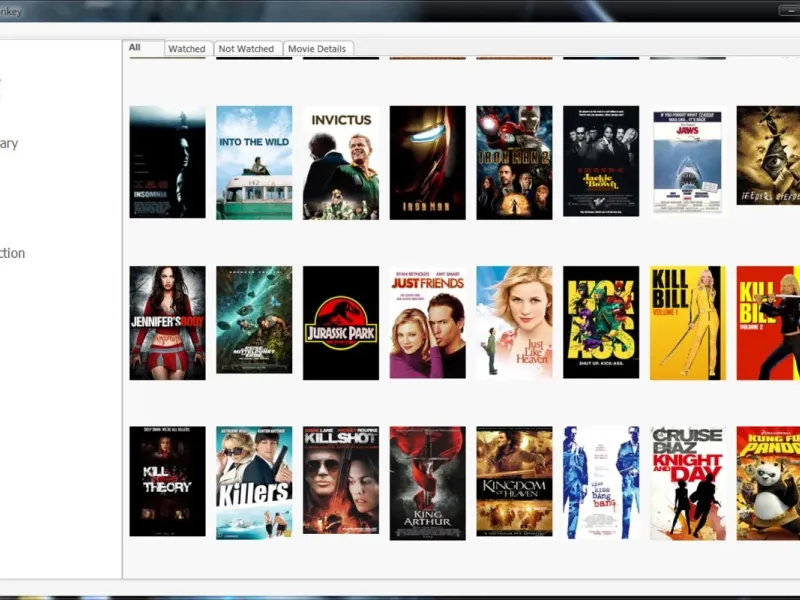
Task: Switch to the Watched tab
Action: coord(186,49)
